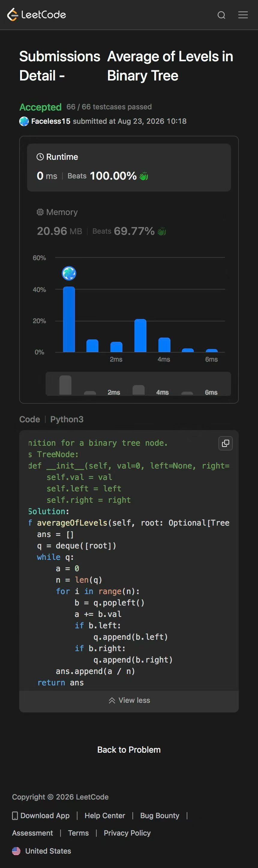Viewport: 258px width, 868px height.
Task: Open the Faceless15 profile link
Action: click(x=51, y=121)
